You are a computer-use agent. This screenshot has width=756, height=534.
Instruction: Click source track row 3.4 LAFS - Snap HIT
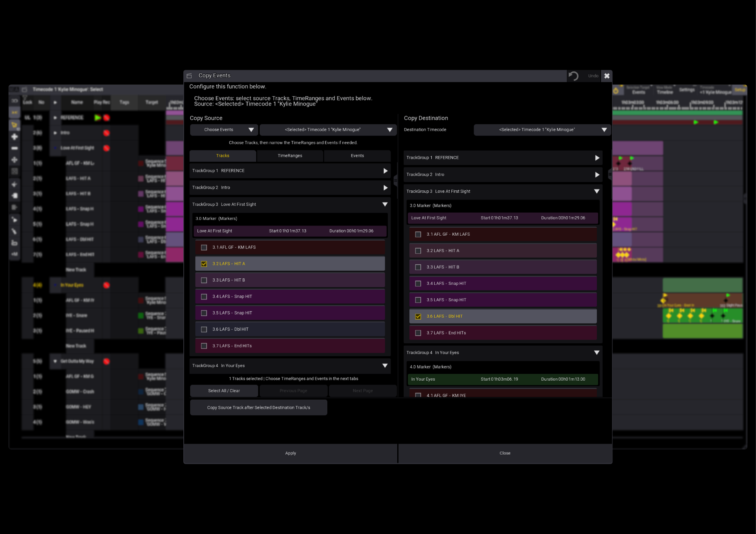pos(290,297)
